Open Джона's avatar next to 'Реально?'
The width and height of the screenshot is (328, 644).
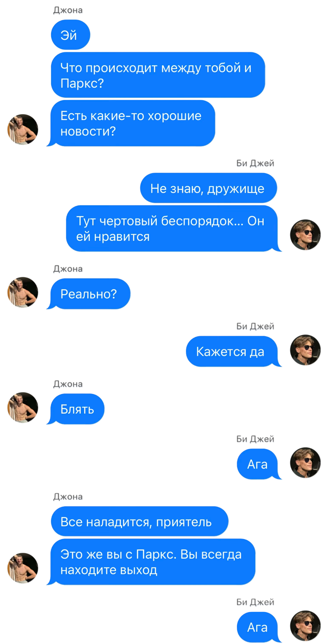tap(23, 292)
